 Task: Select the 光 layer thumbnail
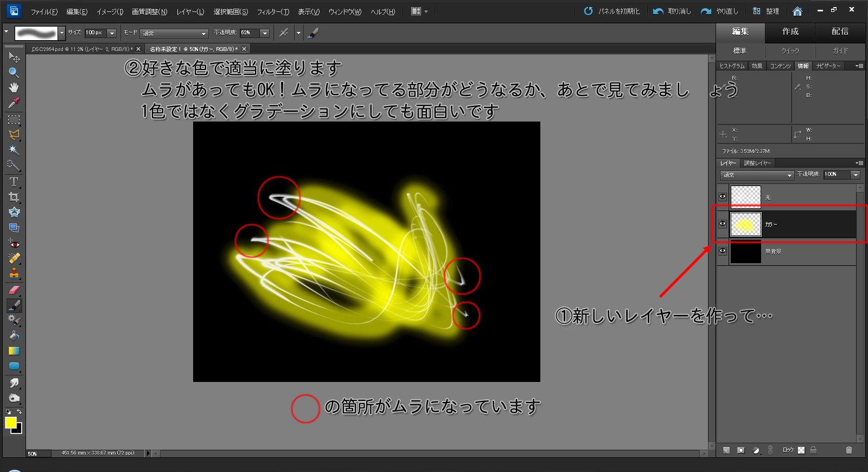[745, 197]
